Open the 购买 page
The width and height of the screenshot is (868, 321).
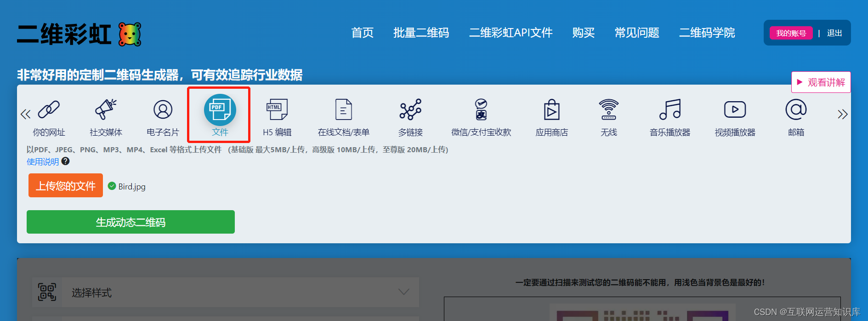(584, 33)
